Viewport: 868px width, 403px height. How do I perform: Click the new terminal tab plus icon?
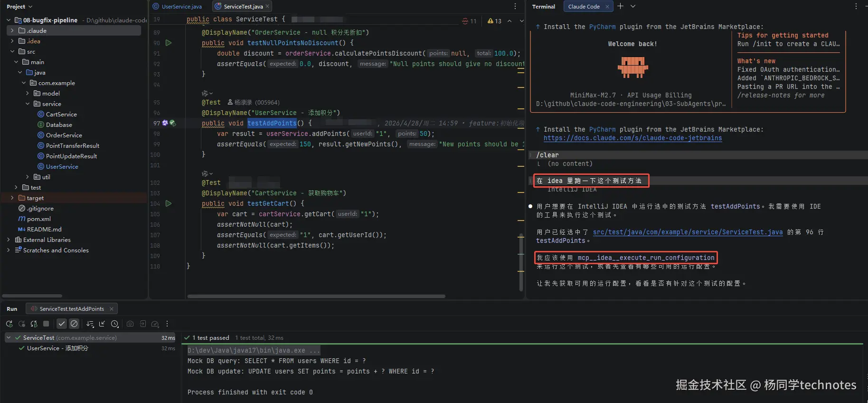[620, 6]
